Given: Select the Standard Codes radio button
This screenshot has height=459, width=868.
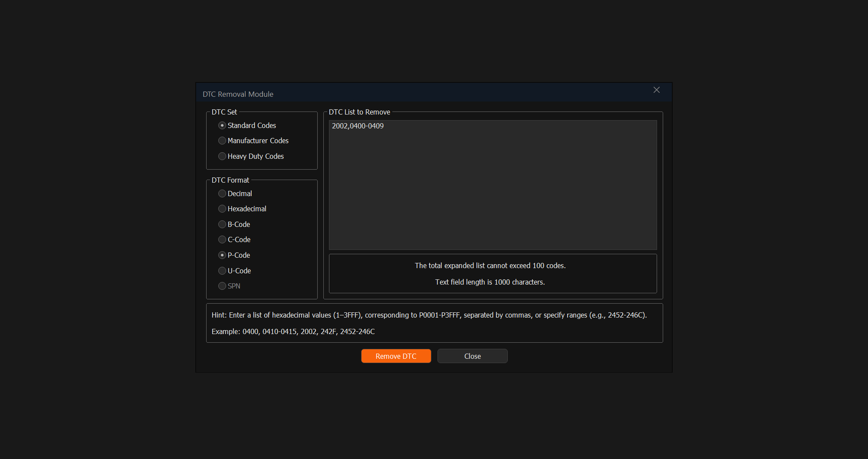Looking at the screenshot, I should tap(222, 125).
